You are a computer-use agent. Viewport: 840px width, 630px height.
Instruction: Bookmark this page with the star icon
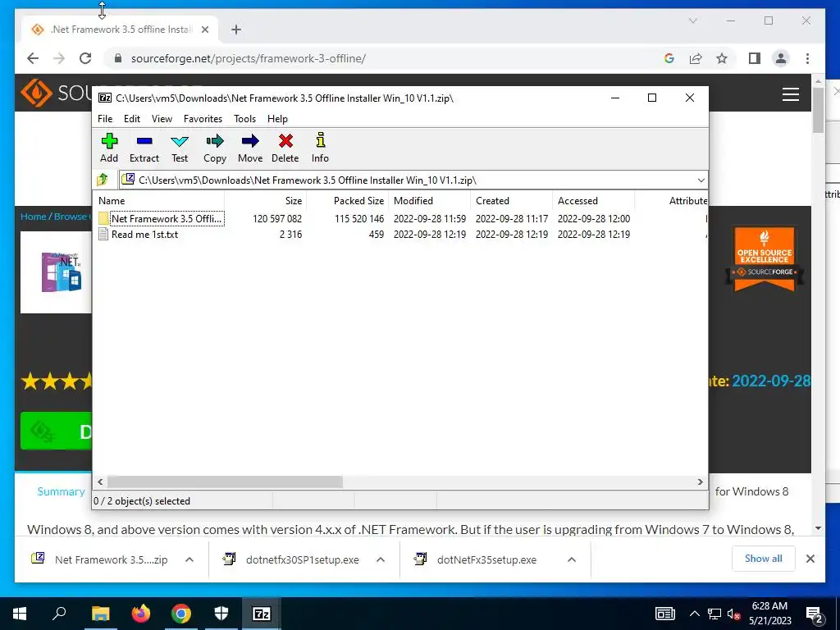(722, 58)
